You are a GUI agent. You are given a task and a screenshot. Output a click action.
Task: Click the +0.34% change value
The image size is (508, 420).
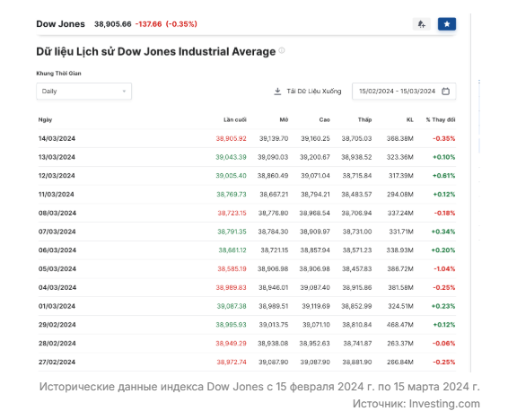point(443,232)
